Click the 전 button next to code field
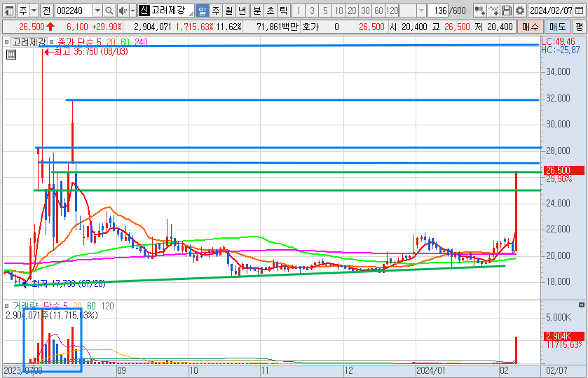The image size is (588, 378). 46,10
